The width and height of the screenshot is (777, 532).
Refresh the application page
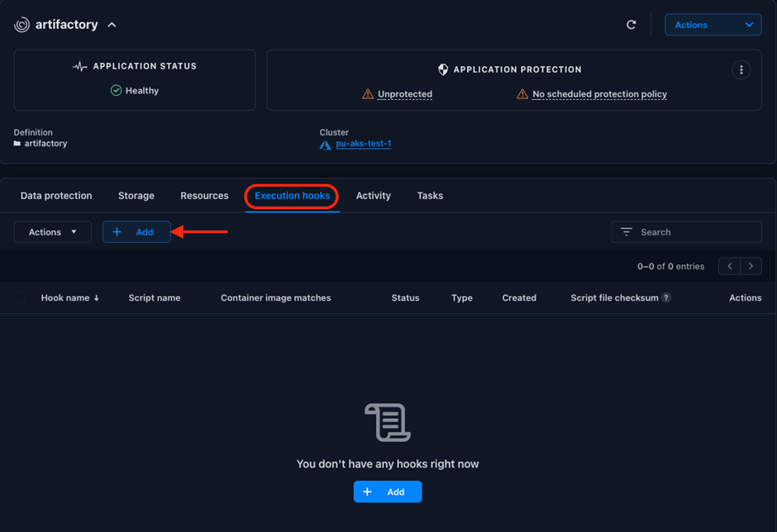coord(631,25)
